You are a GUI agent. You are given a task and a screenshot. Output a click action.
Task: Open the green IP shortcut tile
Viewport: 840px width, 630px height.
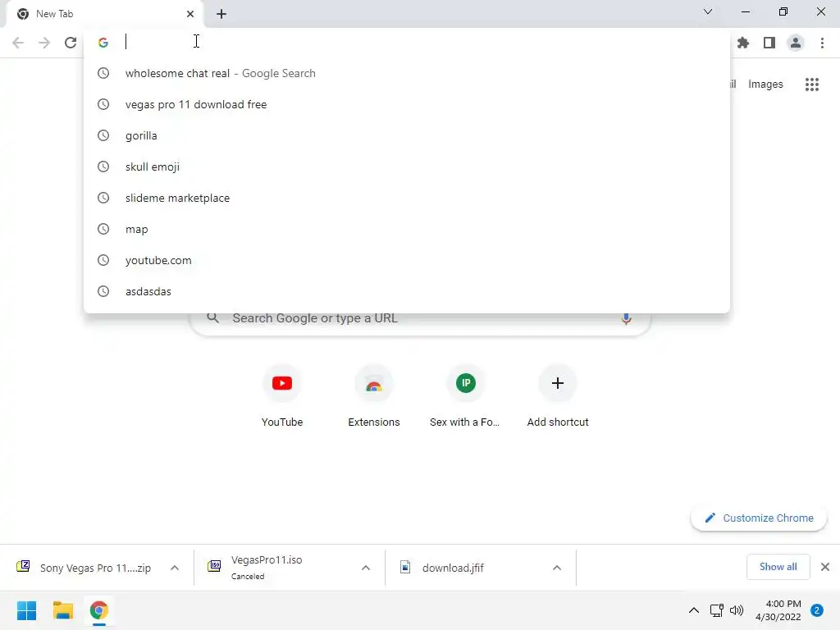point(466,396)
